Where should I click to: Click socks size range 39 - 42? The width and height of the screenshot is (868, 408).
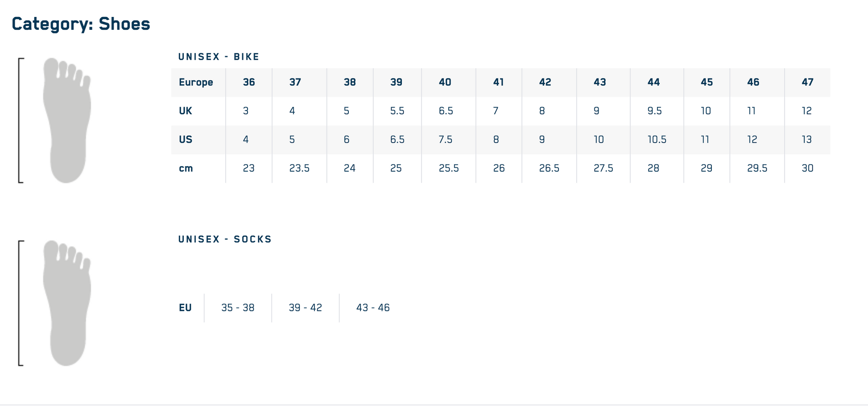[305, 308]
